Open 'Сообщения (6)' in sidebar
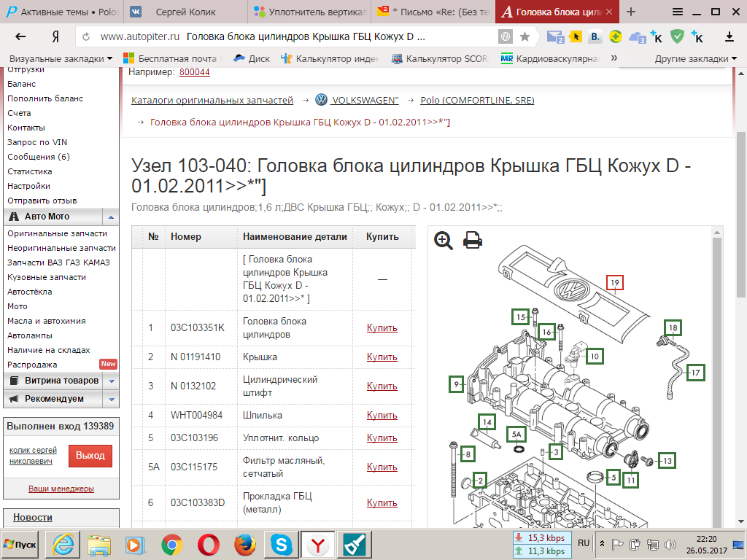Screen dimensions: 747x560 [39, 157]
